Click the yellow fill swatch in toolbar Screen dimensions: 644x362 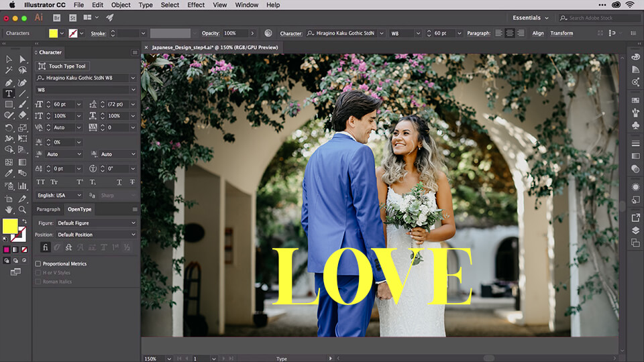(x=10, y=226)
